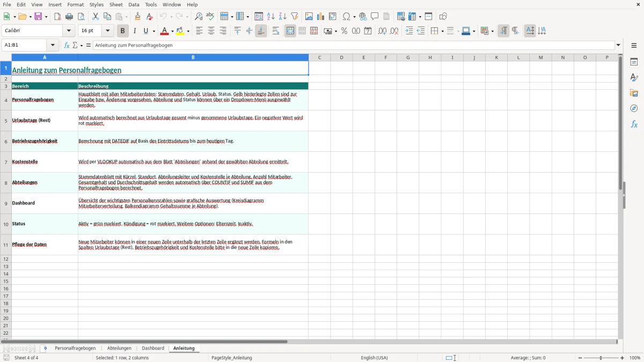Sort ascending A to Z
This screenshot has width=644, height=362.
pyautogui.click(x=271, y=17)
